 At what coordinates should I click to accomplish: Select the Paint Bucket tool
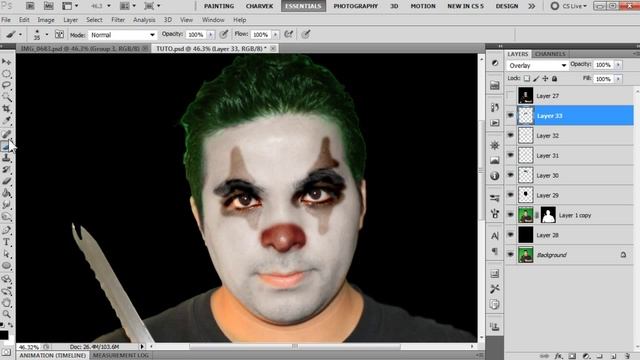[7, 193]
